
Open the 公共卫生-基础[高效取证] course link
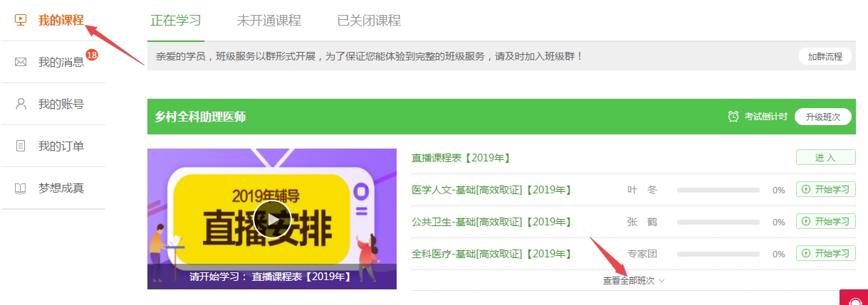coord(491,222)
